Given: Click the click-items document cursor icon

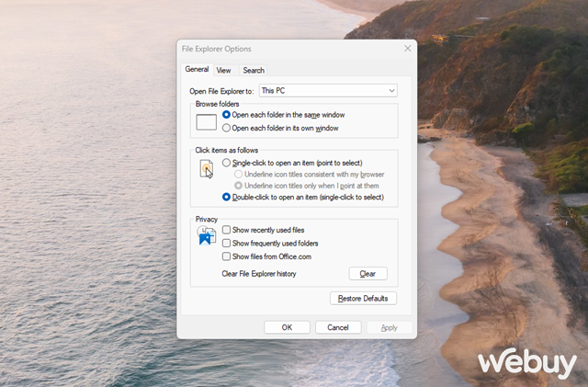Looking at the screenshot, I should coord(207,169).
